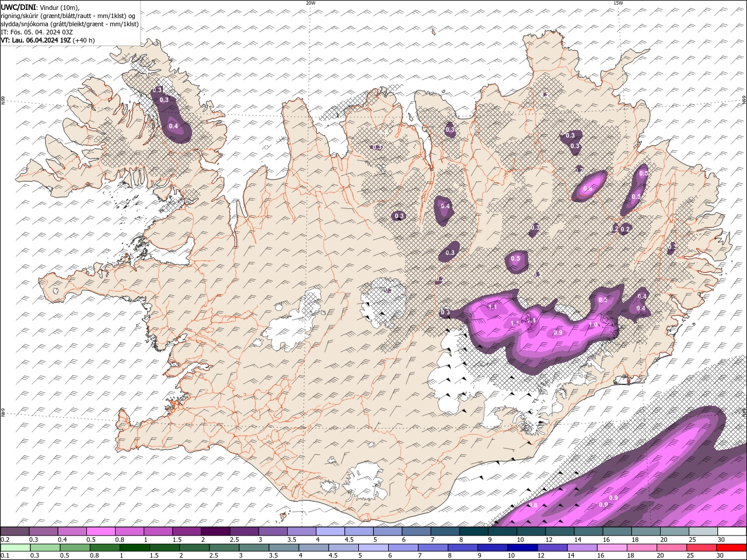Click the 'slydda/snjókoma' legend description line
747x560 pixels.
69,24
